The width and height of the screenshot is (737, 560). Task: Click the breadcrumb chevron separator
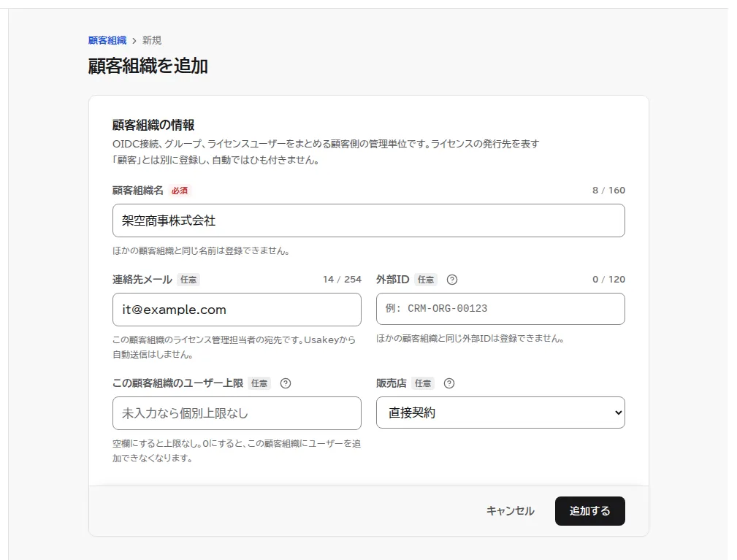pos(134,41)
